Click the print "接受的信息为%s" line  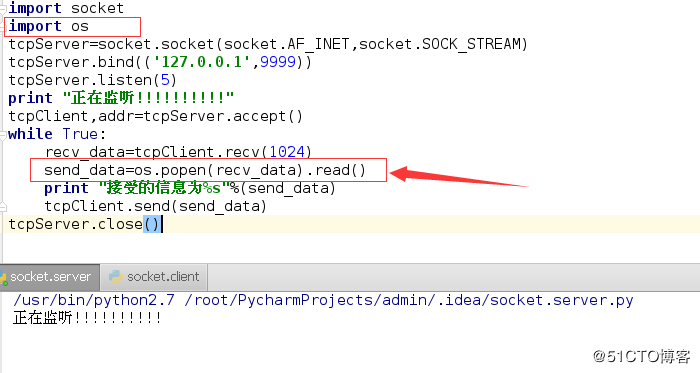tap(190, 188)
